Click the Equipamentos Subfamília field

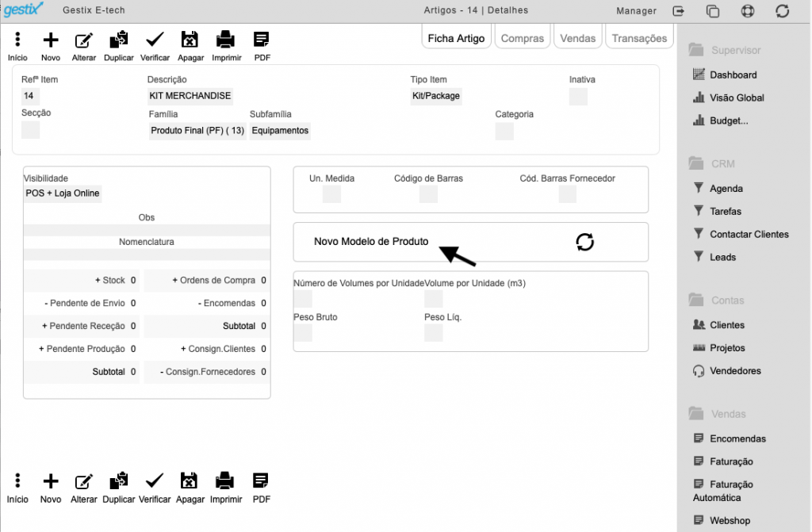click(x=280, y=131)
